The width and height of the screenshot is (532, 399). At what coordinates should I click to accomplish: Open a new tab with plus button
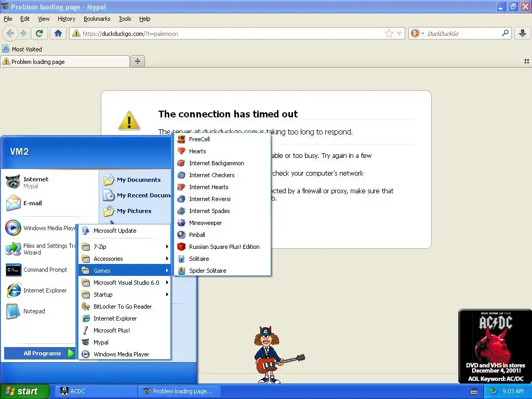point(137,61)
